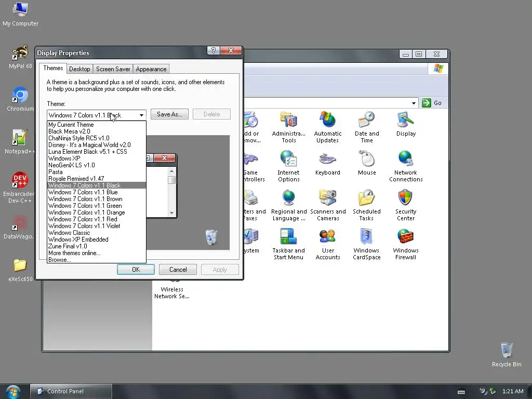532x399 pixels.
Task: Click Cancel in Display Properties
Action: coord(178,270)
